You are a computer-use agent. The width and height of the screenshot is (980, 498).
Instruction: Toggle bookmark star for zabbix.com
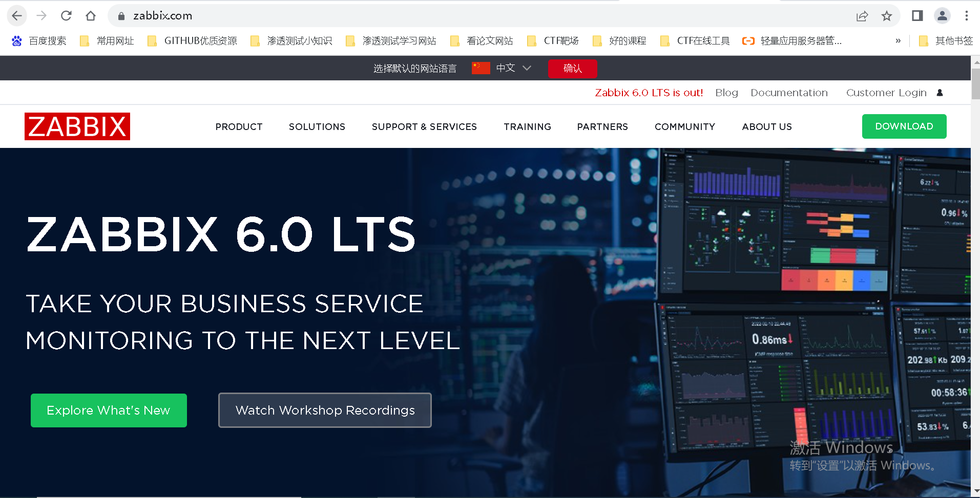coord(887,16)
